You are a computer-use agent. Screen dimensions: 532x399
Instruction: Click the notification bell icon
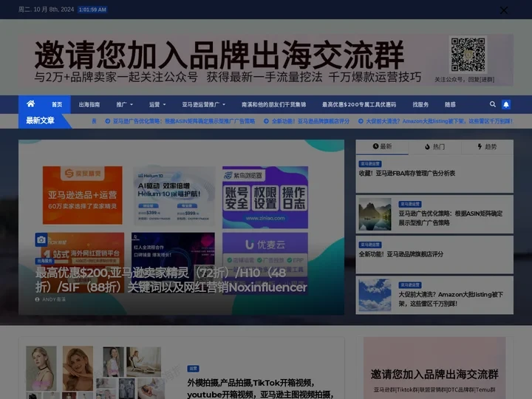(506, 104)
